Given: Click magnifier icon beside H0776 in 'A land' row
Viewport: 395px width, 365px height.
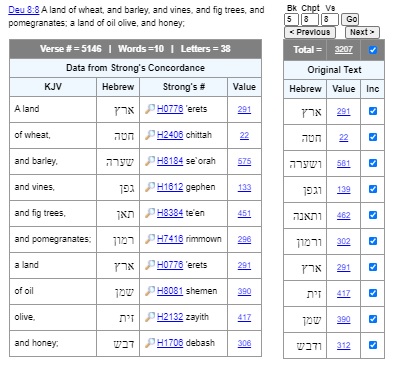Looking at the screenshot, I should [x=150, y=109].
